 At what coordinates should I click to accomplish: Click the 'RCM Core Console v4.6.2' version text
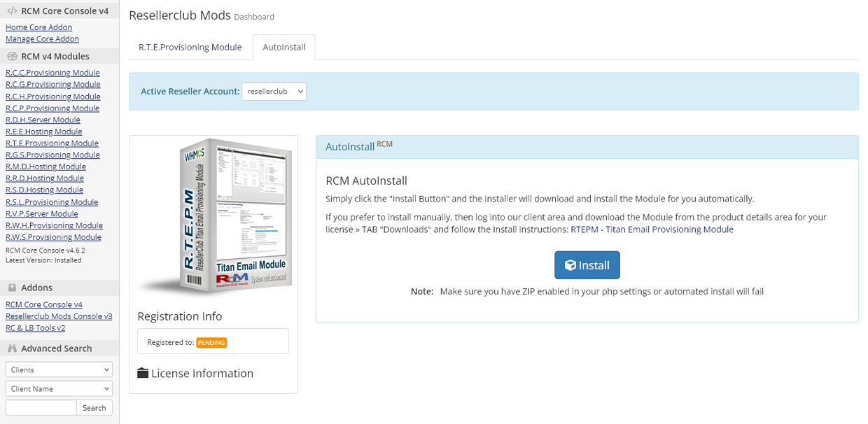(x=45, y=250)
